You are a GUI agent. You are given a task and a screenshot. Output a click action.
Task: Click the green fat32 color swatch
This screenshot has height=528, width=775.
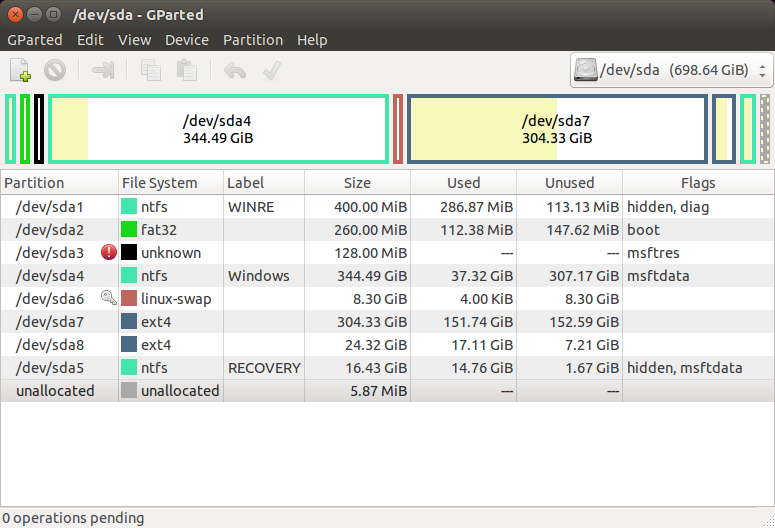(x=129, y=229)
